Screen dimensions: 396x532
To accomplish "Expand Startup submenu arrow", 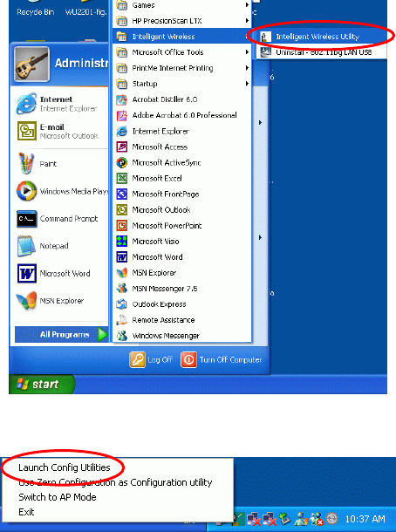I will [247, 84].
